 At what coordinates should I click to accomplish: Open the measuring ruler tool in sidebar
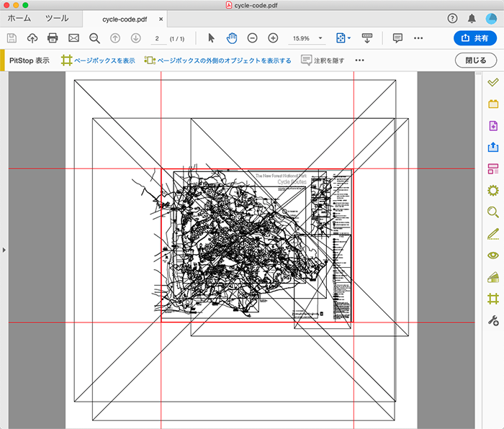[x=493, y=233]
